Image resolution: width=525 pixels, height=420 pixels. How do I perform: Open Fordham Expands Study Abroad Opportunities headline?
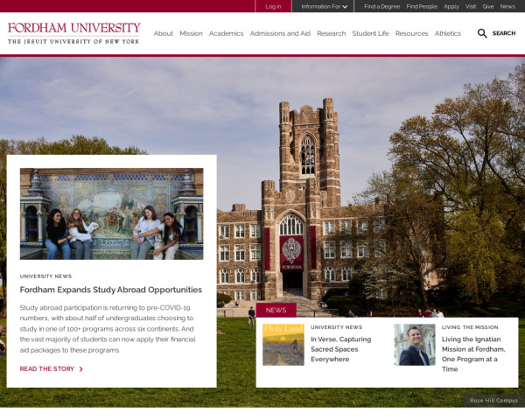coord(111,290)
